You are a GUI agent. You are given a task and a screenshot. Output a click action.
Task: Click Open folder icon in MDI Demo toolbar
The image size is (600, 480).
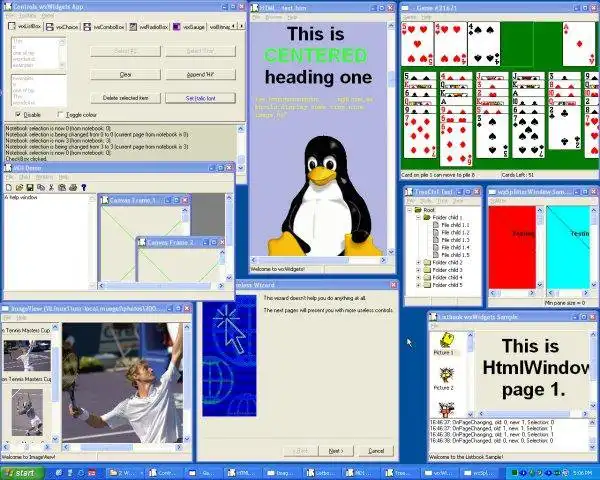(19, 188)
